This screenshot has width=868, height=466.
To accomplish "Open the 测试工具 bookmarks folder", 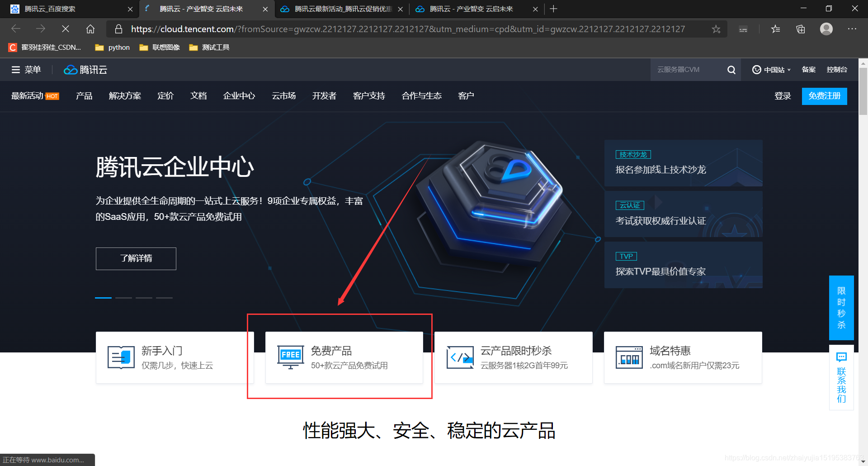I will [209, 48].
